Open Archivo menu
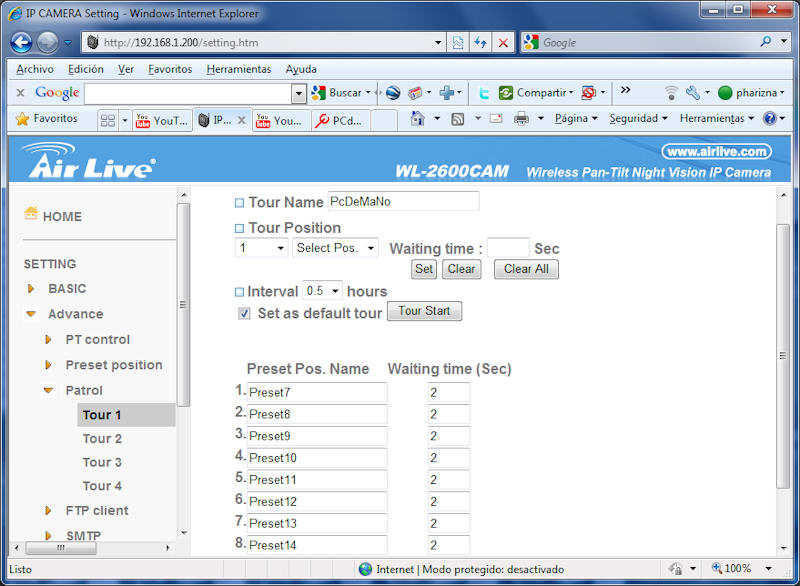The height and width of the screenshot is (586, 800). pyautogui.click(x=35, y=69)
